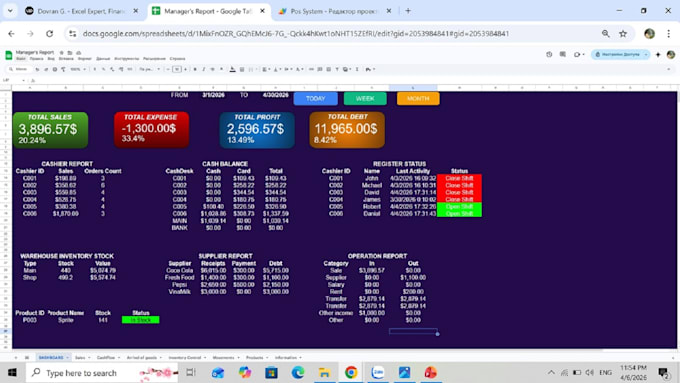Open the zoom level dropdown
Image resolution: width=680 pixels, height=383 pixels.
click(78, 69)
